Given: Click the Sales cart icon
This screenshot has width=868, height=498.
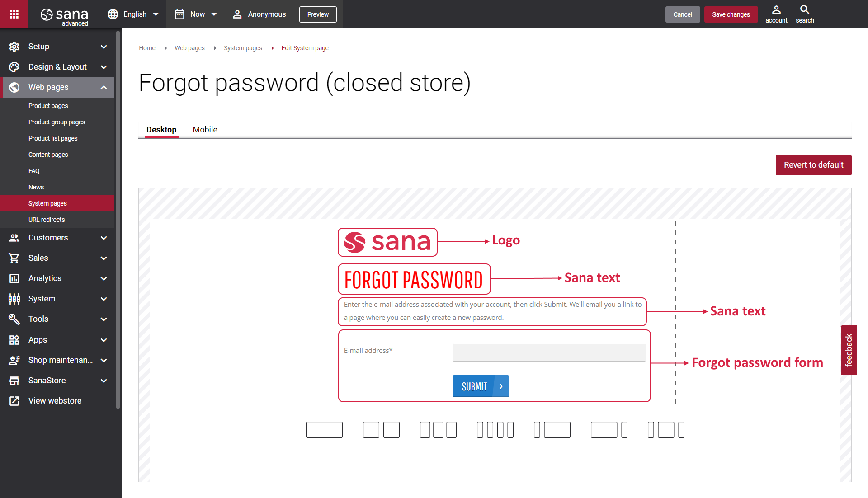Looking at the screenshot, I should 14,258.
